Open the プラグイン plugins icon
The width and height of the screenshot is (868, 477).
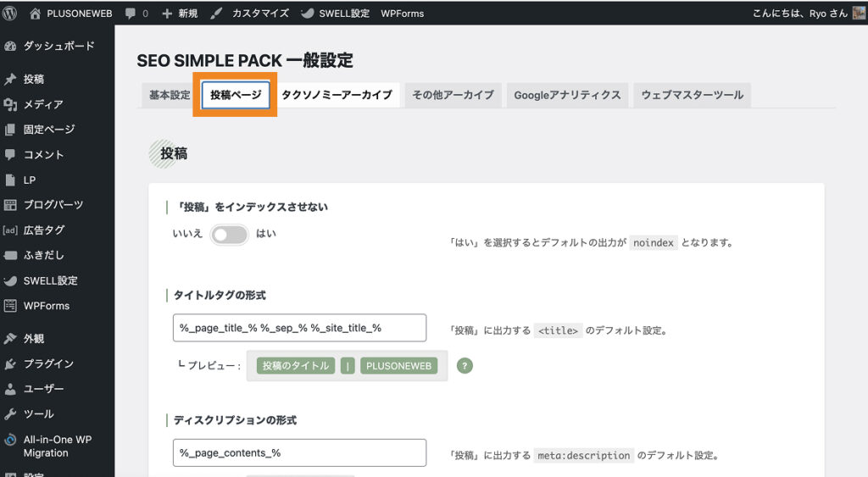click(x=10, y=363)
